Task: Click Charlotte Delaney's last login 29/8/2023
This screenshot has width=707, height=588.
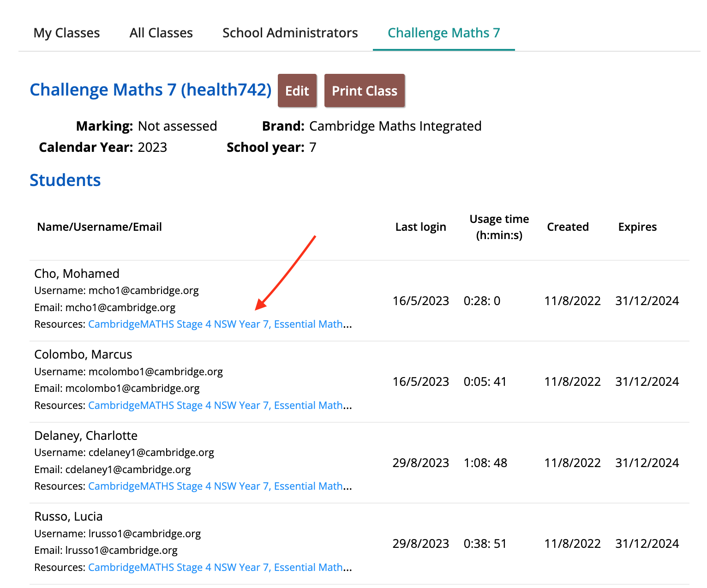Action: [420, 463]
